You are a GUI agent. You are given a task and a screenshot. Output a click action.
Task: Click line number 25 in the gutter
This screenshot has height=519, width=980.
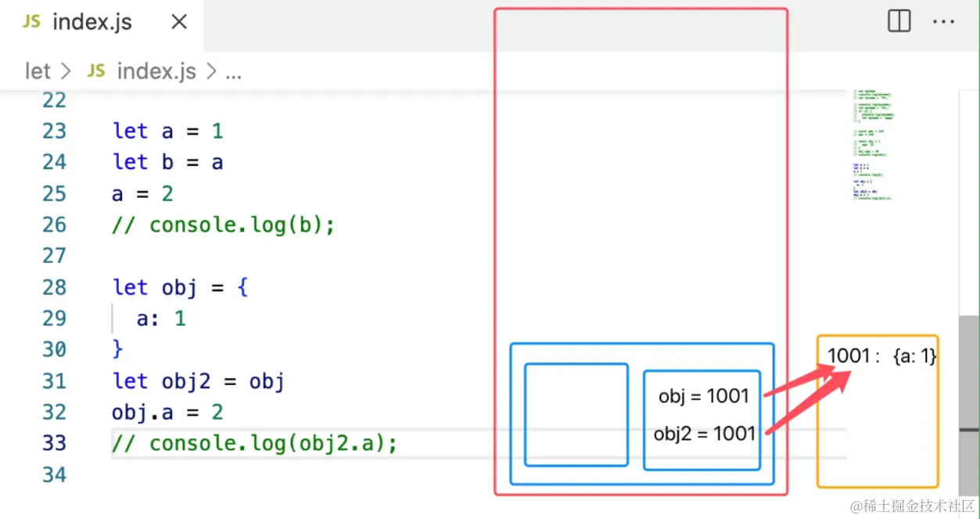pos(54,193)
